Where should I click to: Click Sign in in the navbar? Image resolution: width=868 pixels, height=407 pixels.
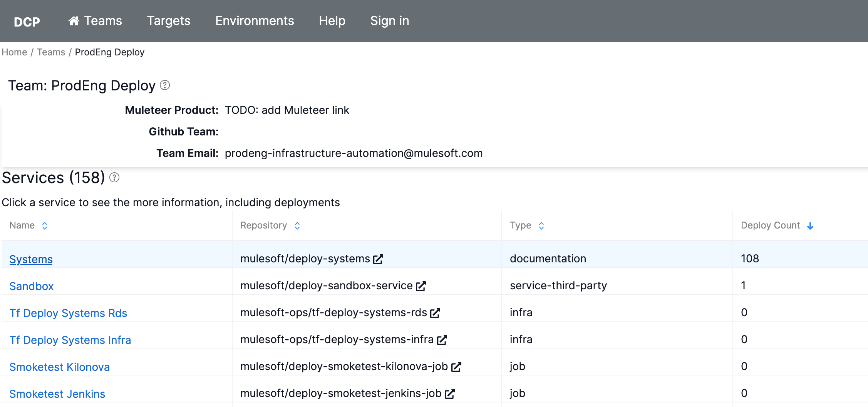coord(390,21)
